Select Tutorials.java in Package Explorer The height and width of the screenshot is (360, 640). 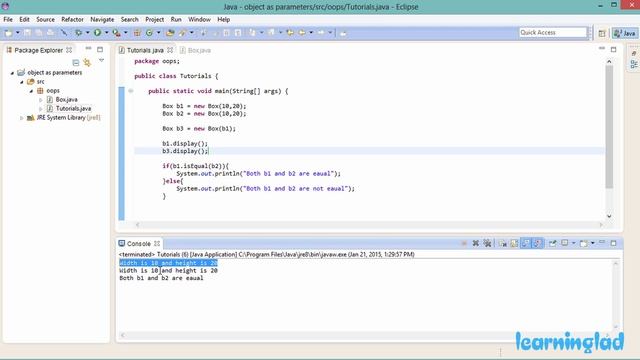(x=73, y=109)
